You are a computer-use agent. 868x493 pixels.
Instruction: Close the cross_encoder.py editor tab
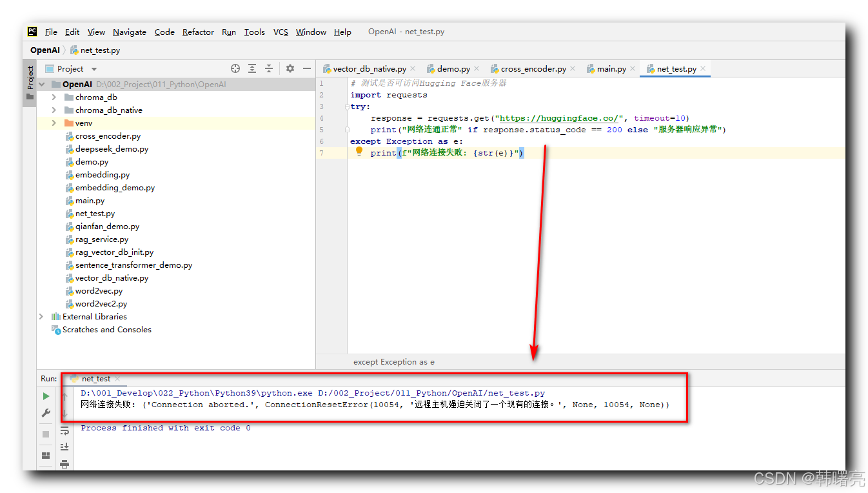(573, 68)
